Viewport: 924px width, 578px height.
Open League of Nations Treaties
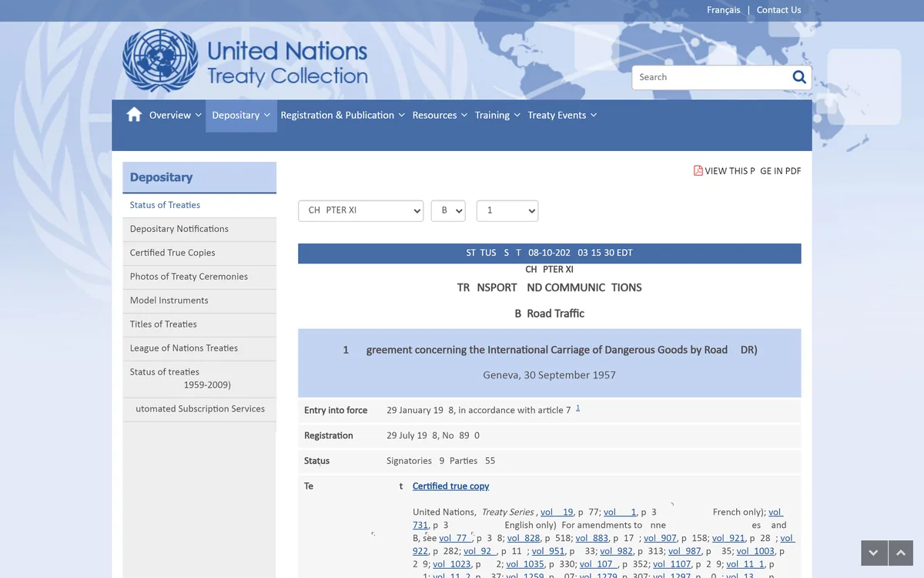pos(199,349)
